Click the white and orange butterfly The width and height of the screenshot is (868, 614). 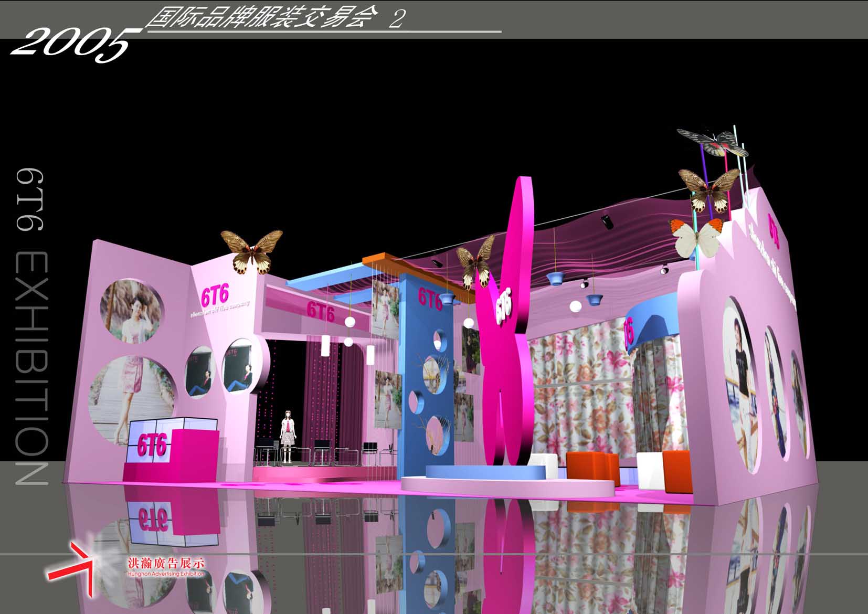(696, 238)
